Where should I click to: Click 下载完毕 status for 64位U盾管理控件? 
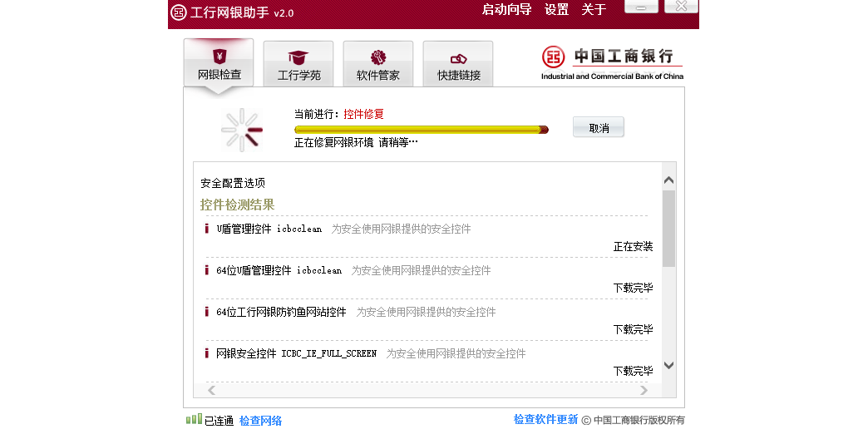pyautogui.click(x=633, y=288)
